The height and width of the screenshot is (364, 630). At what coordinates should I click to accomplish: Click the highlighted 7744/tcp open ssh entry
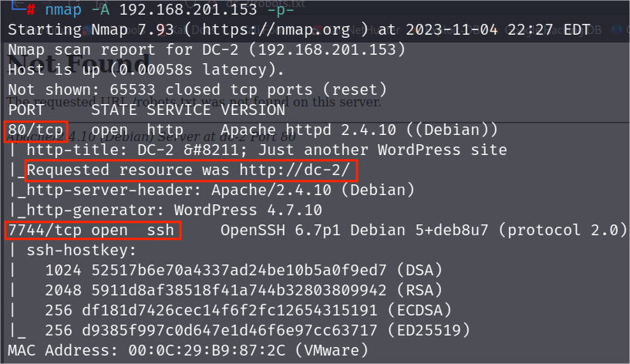93,231
